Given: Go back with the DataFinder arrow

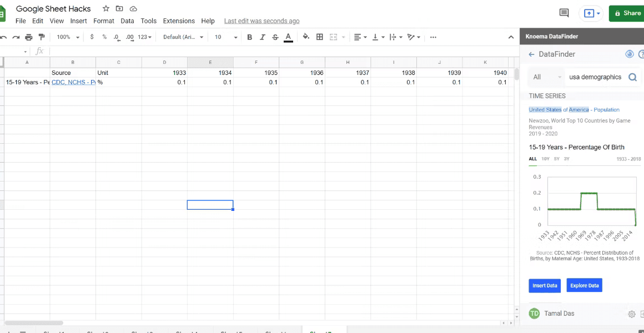Looking at the screenshot, I should tap(531, 54).
